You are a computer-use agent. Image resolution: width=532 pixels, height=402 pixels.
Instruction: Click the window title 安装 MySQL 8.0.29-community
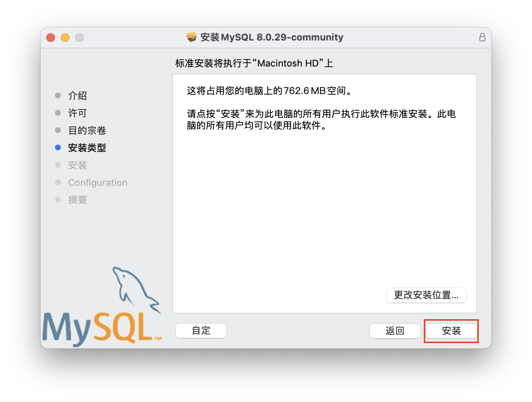272,37
